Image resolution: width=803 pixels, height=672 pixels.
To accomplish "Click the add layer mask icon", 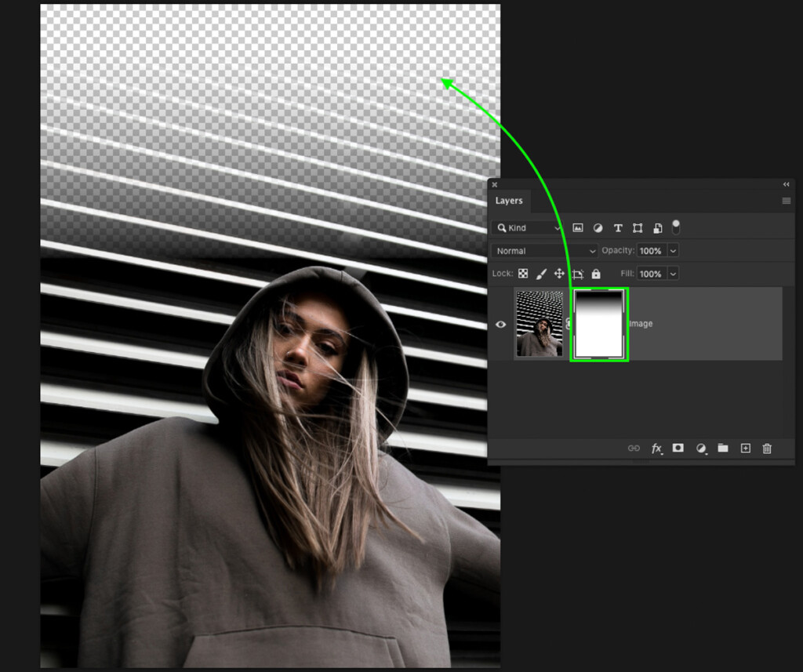I will [678, 449].
